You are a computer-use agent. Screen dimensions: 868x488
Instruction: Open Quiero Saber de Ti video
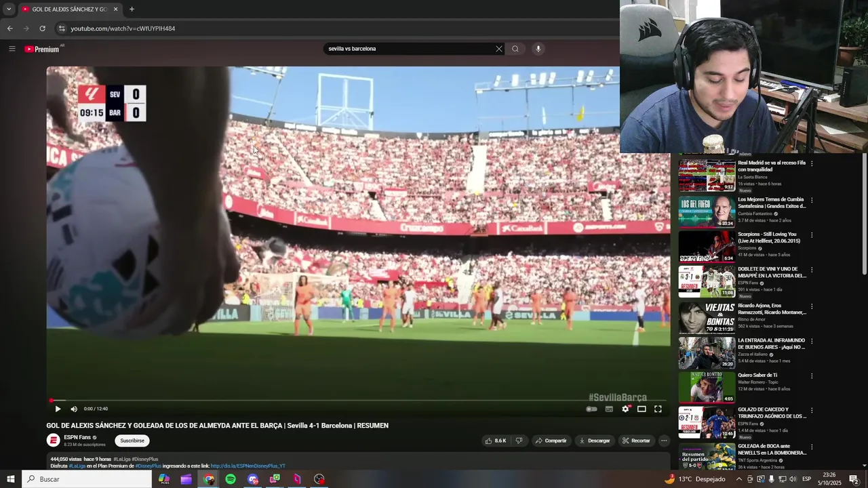click(x=757, y=375)
